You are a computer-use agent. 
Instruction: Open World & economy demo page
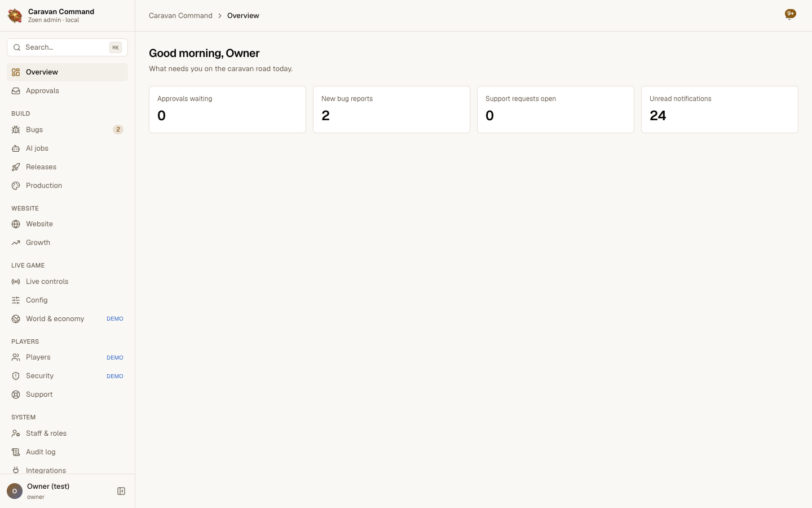67,319
